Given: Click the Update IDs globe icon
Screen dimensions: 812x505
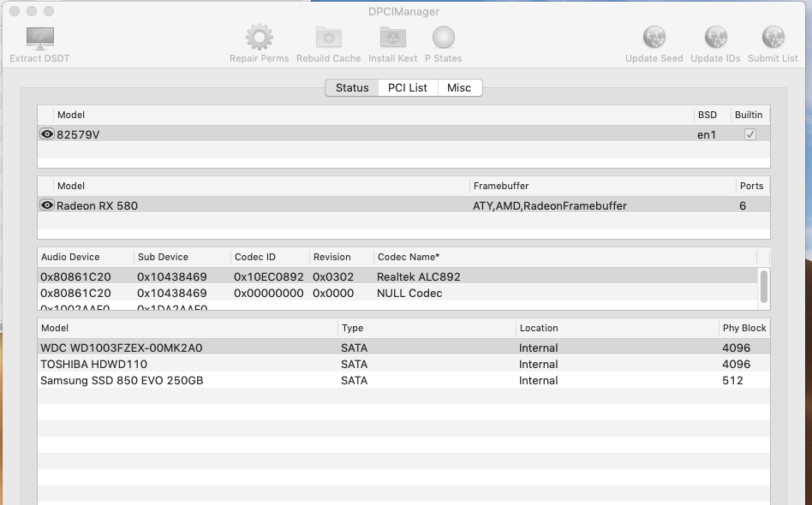Looking at the screenshot, I should (x=715, y=38).
